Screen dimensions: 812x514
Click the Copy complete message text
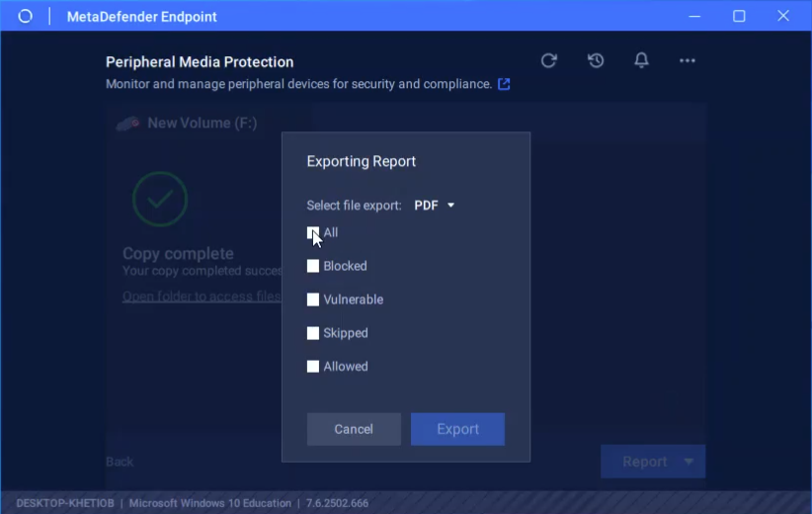tap(178, 253)
